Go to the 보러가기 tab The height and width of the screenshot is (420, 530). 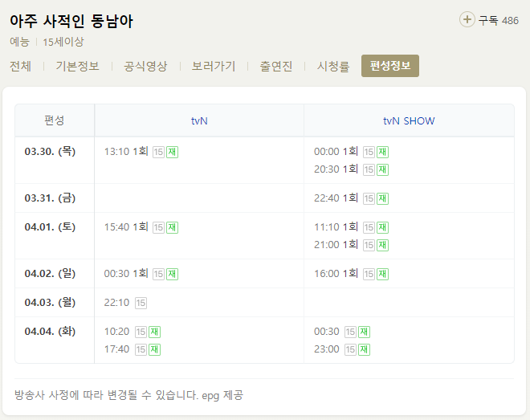click(214, 66)
